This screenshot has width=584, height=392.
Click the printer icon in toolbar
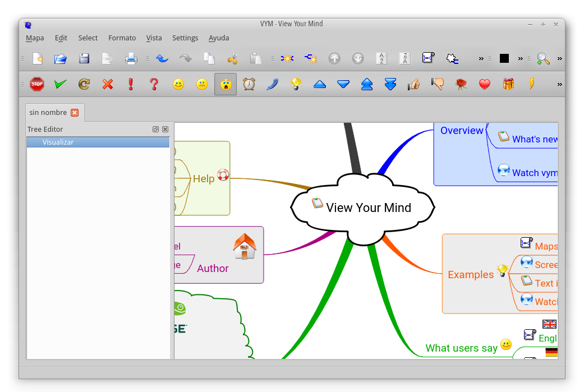(x=131, y=58)
